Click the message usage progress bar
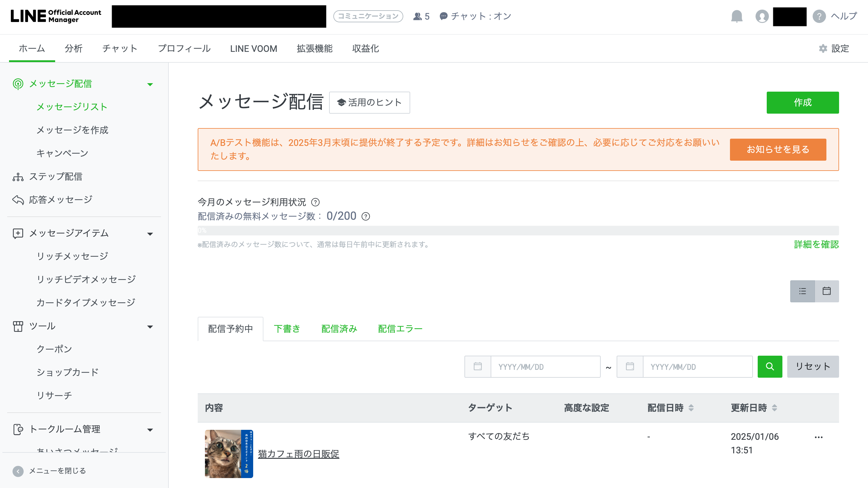 [518, 231]
